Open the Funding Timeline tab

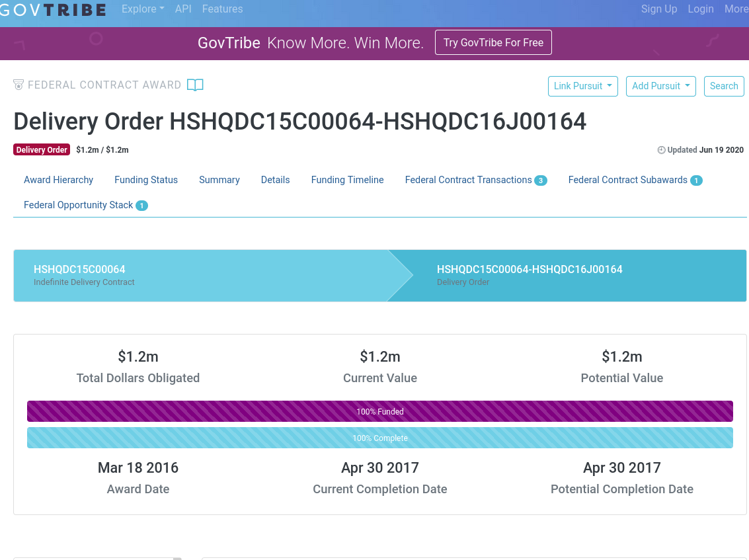pyautogui.click(x=347, y=180)
